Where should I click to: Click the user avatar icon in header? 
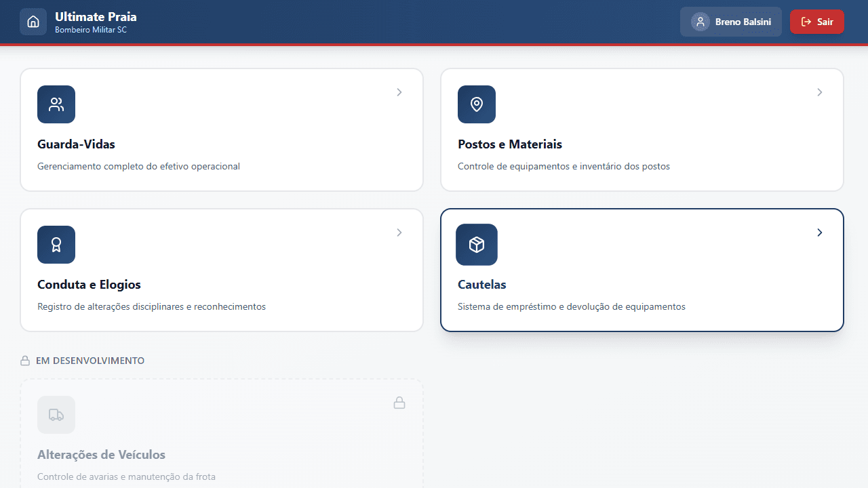pyautogui.click(x=700, y=22)
